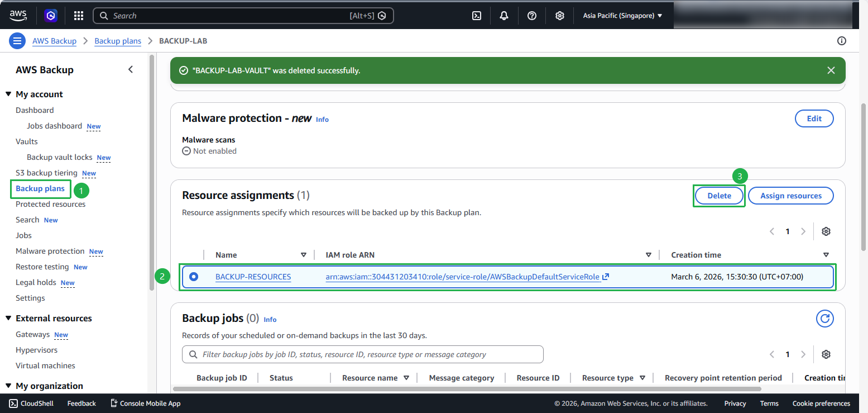868x413 pixels.
Task: Dismiss the vault deleted success banner
Action: pyautogui.click(x=831, y=70)
